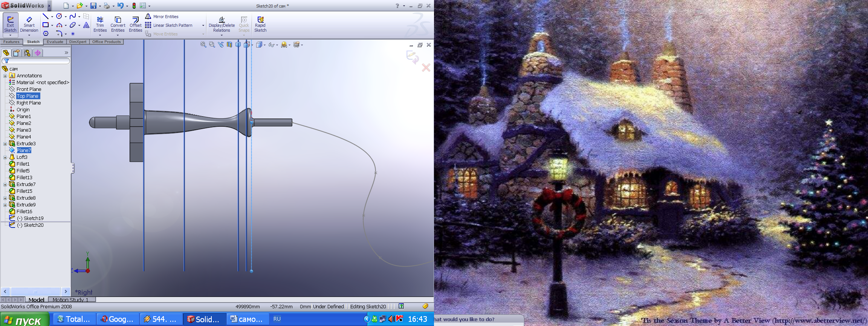Click the Offset Entities tool
The width and height of the screenshot is (868, 326).
(x=136, y=24)
